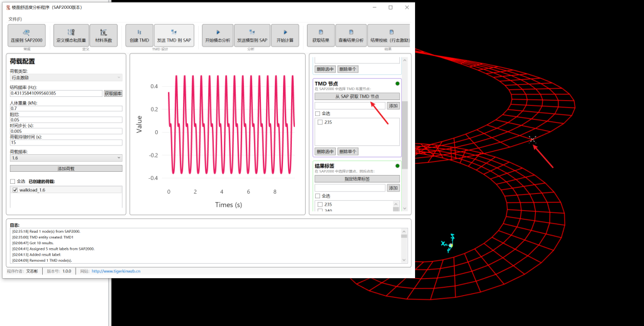This screenshot has height=326, width=644.
Task: Click the 结构频率 input field
Action: pos(56,93)
